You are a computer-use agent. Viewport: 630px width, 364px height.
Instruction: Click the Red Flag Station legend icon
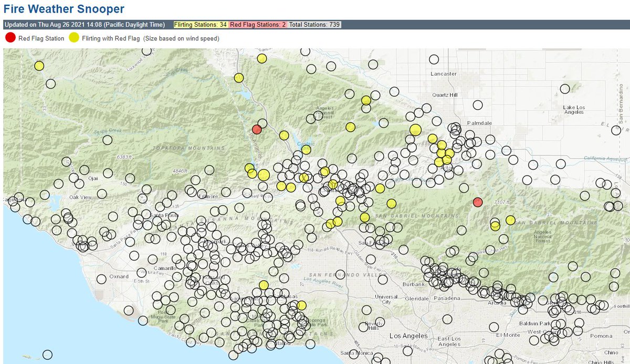pos(9,37)
